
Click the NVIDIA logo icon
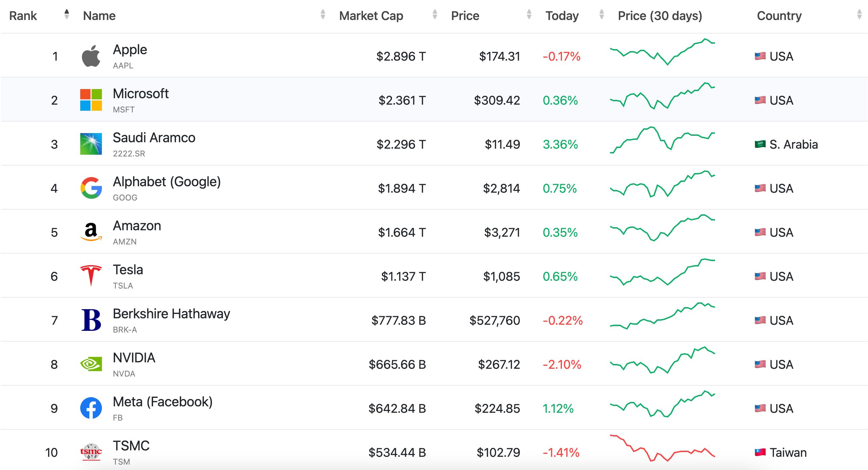tap(91, 364)
